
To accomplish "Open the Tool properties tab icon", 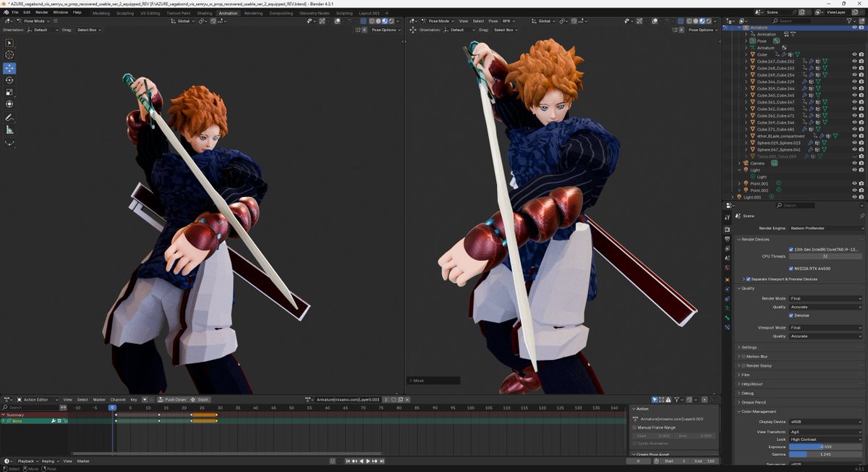I will pos(727,219).
